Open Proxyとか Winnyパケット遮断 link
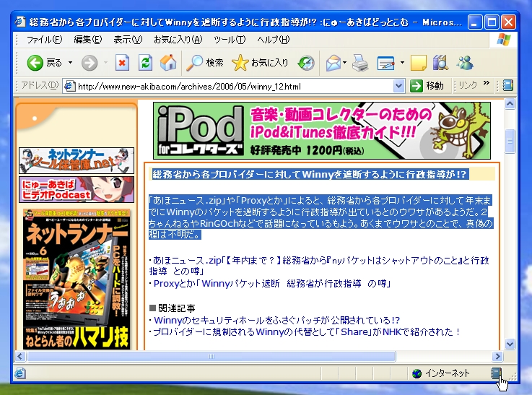The width and height of the screenshot is (532, 395). coord(271,284)
